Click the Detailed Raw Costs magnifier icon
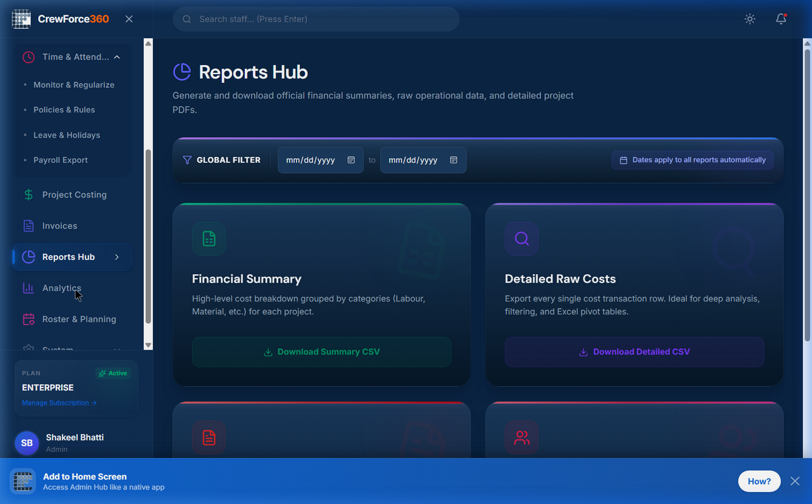 tap(522, 239)
